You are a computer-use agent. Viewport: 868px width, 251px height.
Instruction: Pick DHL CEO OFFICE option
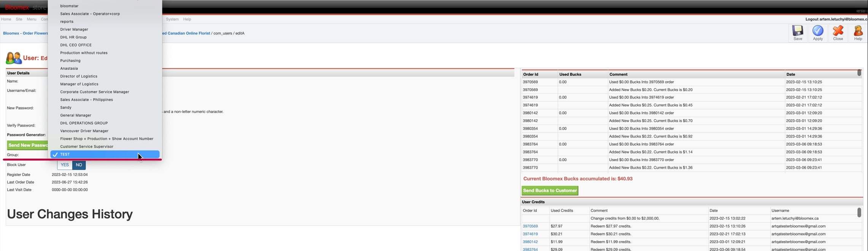pos(76,45)
